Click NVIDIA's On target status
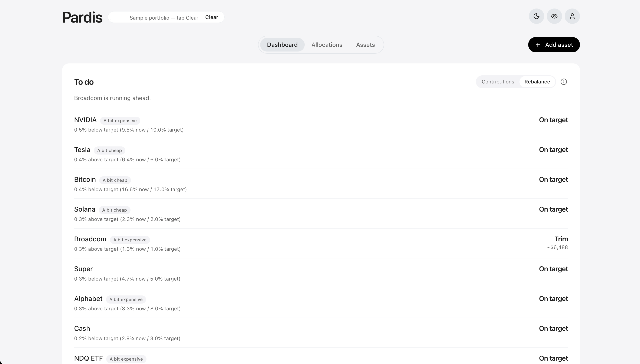Viewport: 640px width, 364px height. pos(553,120)
